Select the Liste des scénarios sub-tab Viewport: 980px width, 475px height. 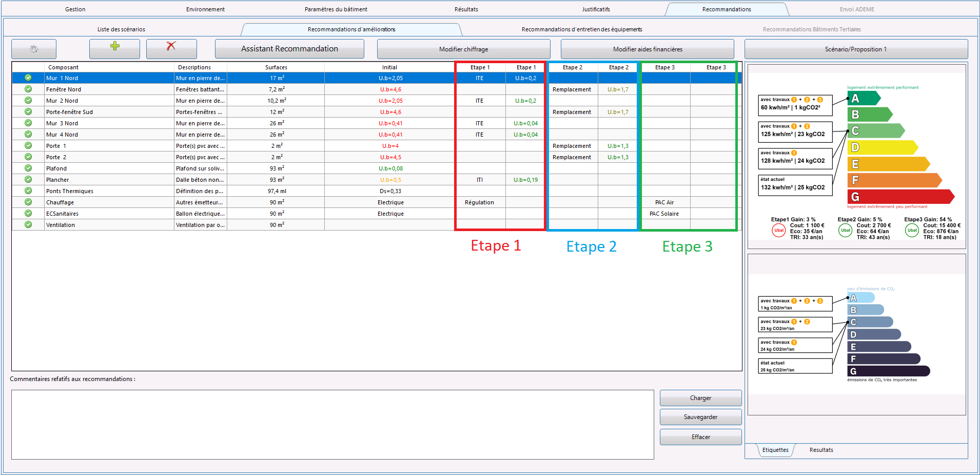(121, 29)
